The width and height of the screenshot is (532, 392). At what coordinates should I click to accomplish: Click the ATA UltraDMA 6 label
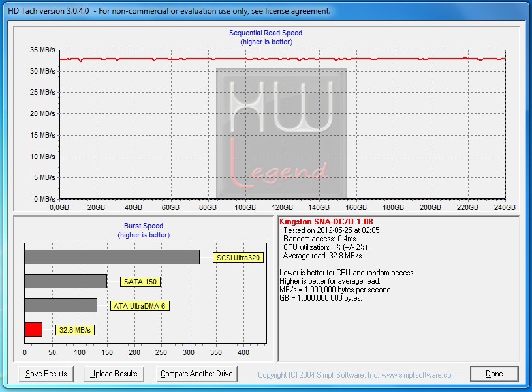[140, 306]
